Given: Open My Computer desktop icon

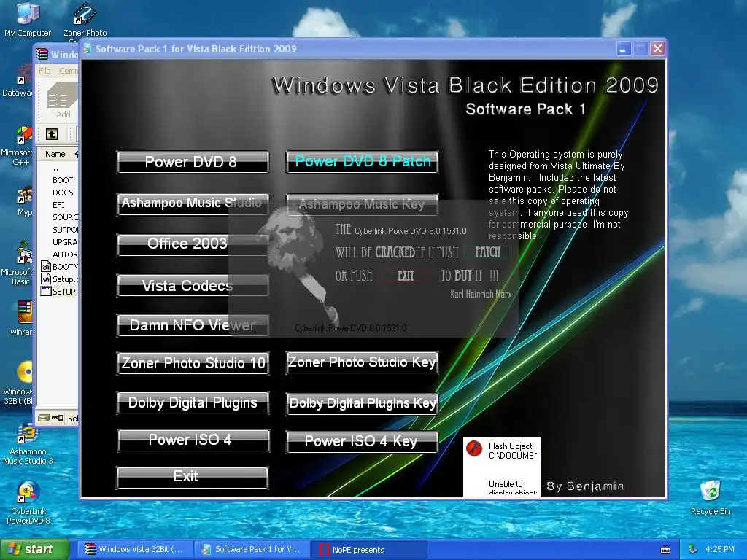Looking at the screenshot, I should tap(28, 19).
